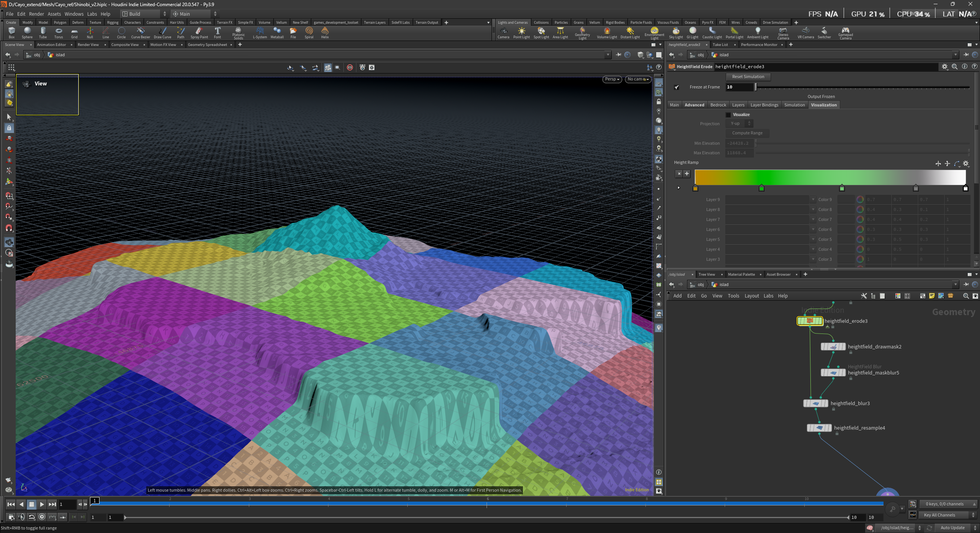Screen dimensions: 980x533
Task: Switch to the Bedrock tab
Action: (718, 105)
